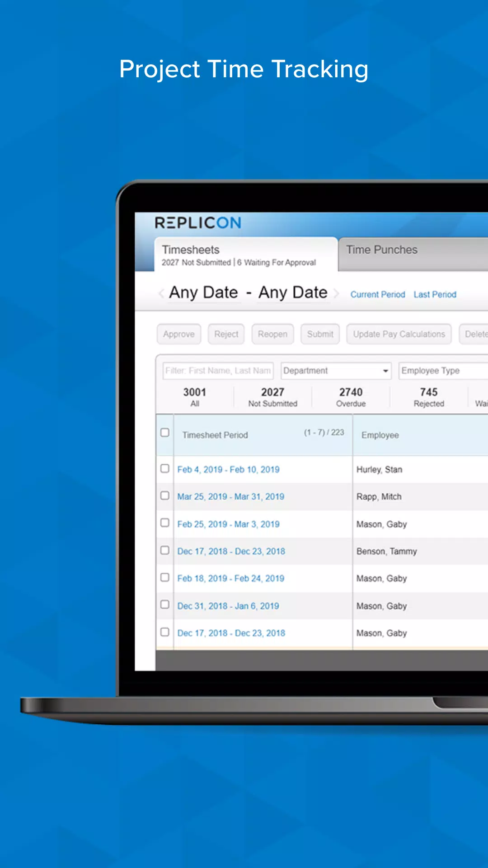Tick the select-all timesheets checkbox
488x868 pixels.
(165, 432)
